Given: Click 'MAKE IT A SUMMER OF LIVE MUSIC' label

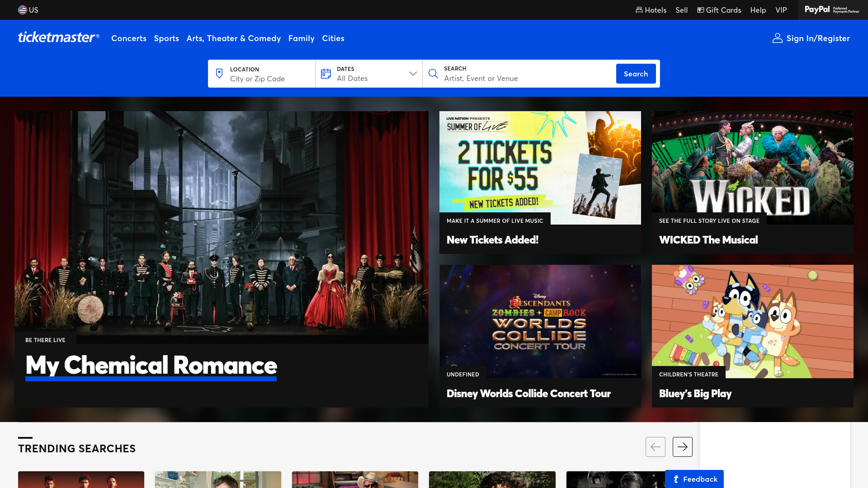Looking at the screenshot, I should (x=495, y=221).
